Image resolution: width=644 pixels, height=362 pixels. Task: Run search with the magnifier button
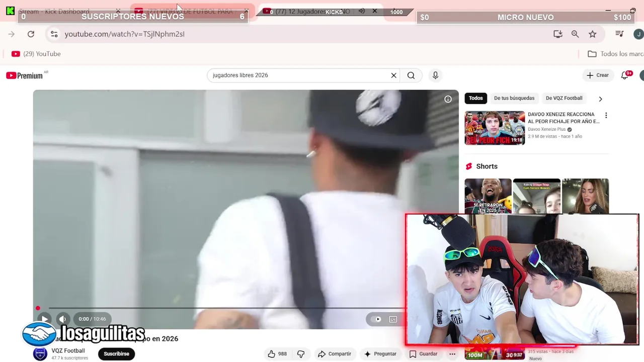[411, 75]
